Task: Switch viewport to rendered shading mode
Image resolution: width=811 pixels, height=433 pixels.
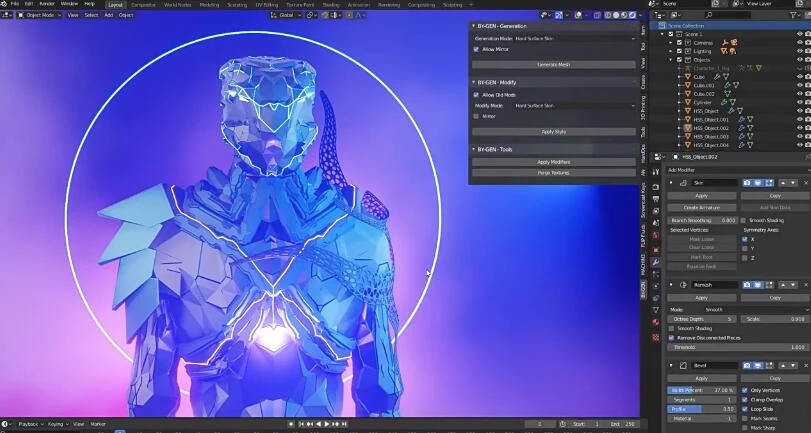Action: pyautogui.click(x=634, y=15)
